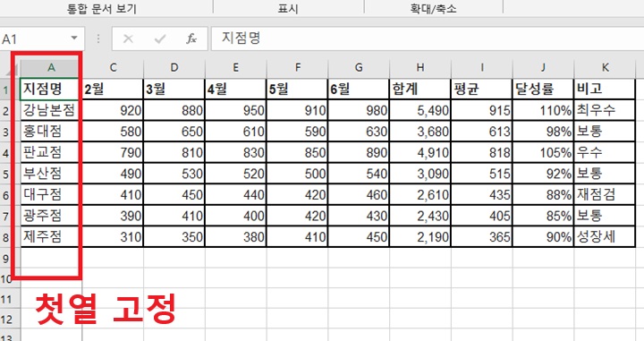The image size is (644, 341).
Task: Click cell with value 920
Action: pyautogui.click(x=113, y=110)
